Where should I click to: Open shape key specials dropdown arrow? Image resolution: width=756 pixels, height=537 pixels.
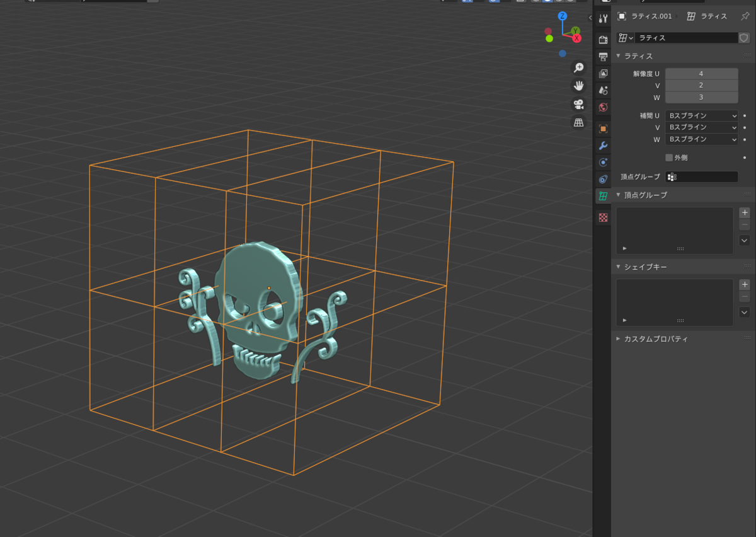pyautogui.click(x=745, y=312)
